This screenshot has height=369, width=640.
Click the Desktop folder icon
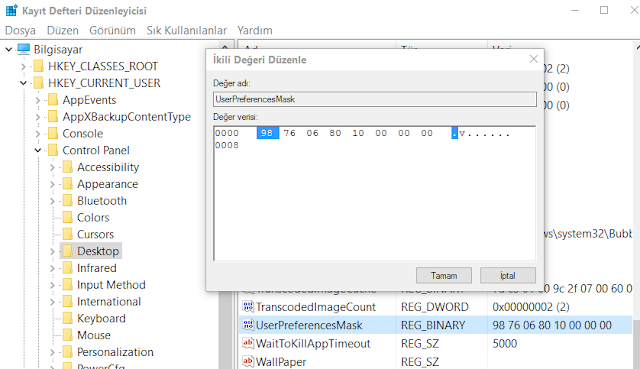coord(68,251)
